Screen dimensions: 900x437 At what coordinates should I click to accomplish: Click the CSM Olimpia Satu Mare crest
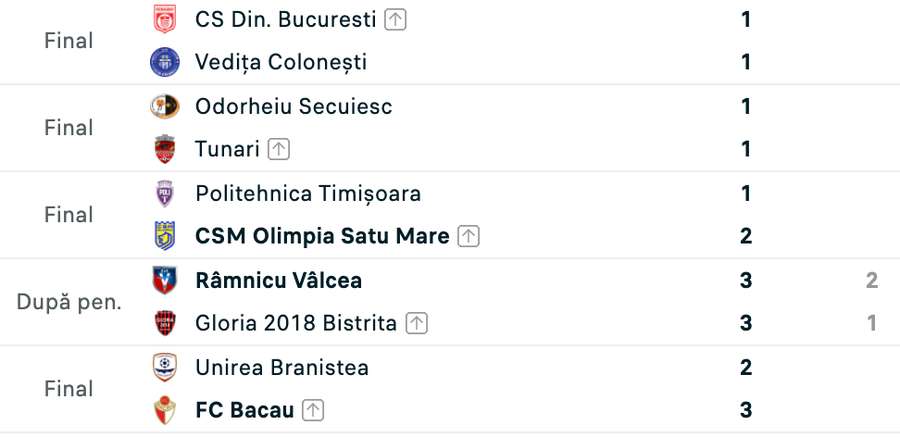165,236
